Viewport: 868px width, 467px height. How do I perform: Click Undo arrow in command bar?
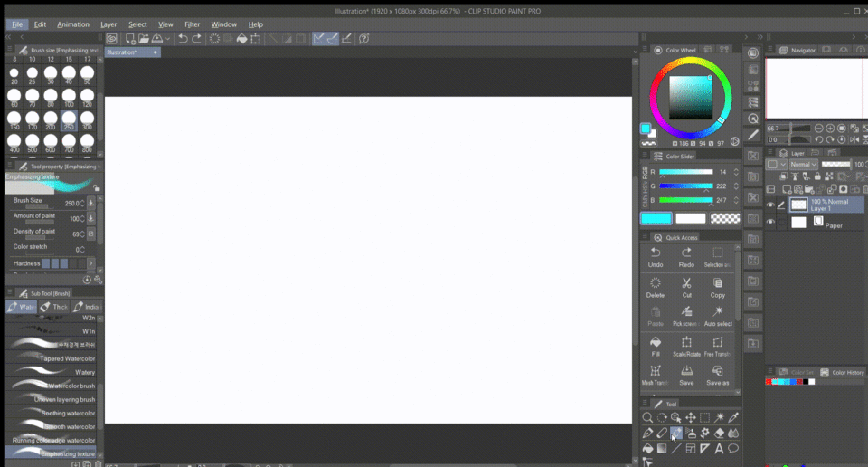(x=183, y=39)
